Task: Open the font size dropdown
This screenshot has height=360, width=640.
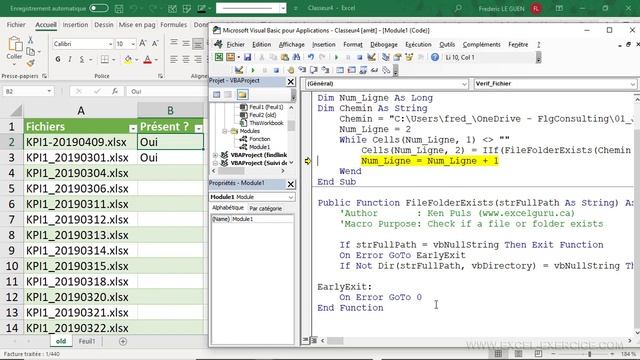Action: click(133, 44)
